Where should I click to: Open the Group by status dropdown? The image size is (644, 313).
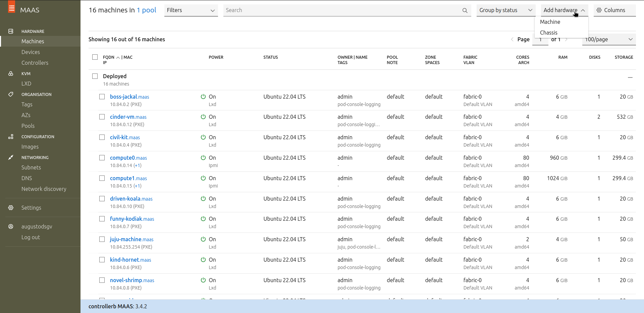point(506,10)
